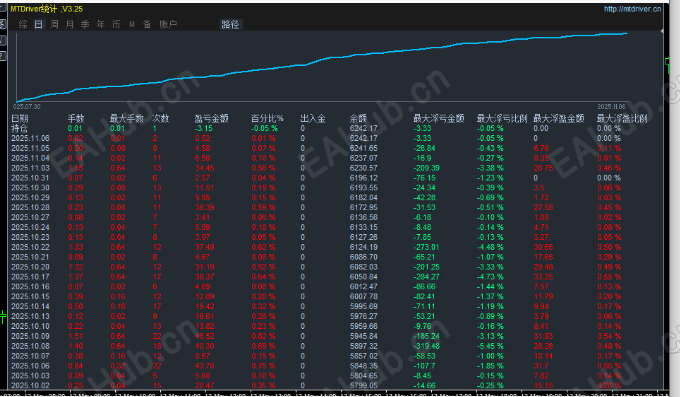The height and width of the screenshot is (397, 680).
Task: Select the 2025.10.13 date row
Action: [x=30, y=316]
